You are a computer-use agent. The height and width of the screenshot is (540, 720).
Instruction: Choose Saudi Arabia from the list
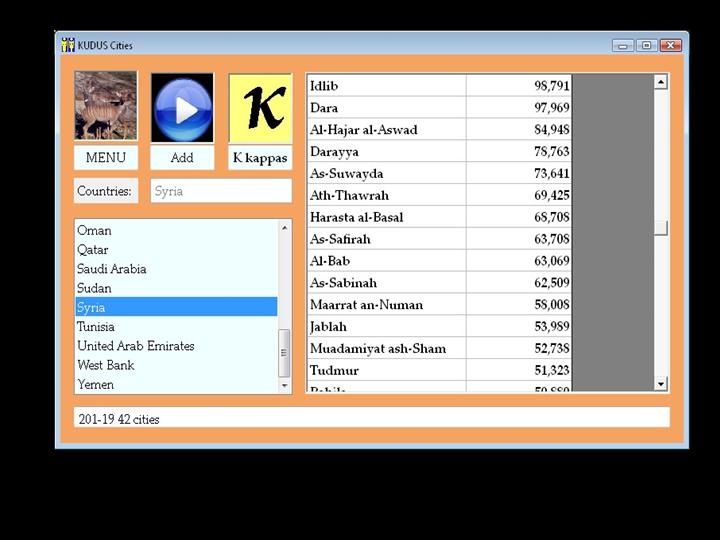(x=112, y=269)
